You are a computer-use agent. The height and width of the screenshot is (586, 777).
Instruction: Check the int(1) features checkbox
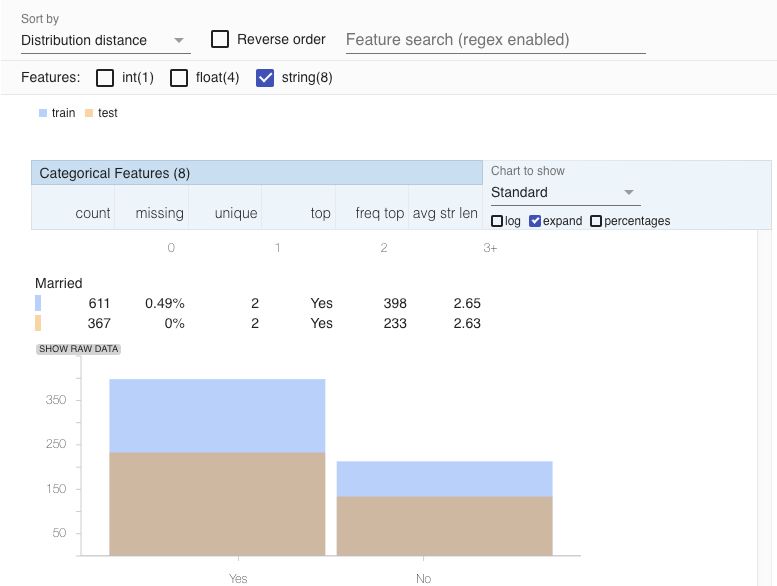pyautogui.click(x=105, y=78)
